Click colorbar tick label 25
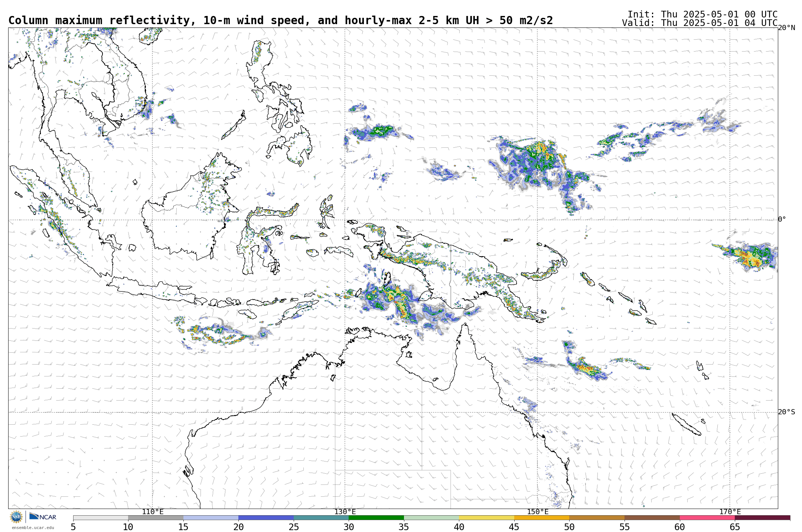Viewport: 802px width, 532px height. click(x=294, y=527)
